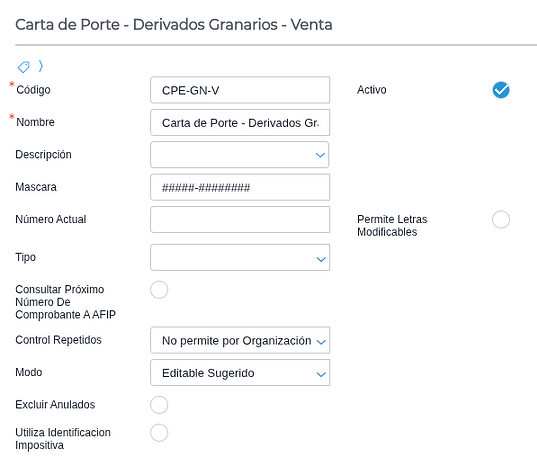Click the blue tag icon
Screen dimensions: 537x457
point(24,66)
